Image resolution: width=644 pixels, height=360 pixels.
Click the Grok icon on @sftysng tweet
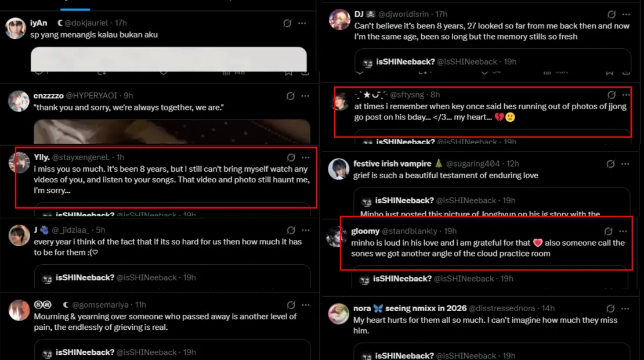tap(612, 95)
